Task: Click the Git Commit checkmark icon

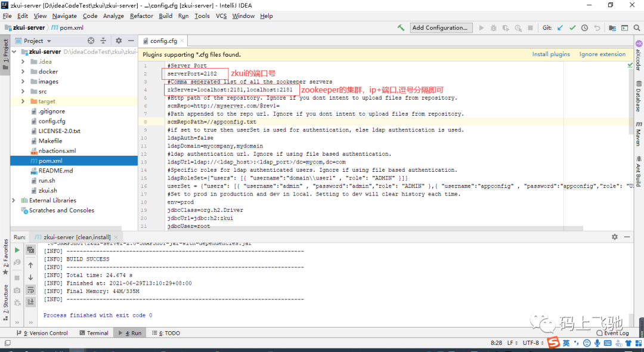Action: (572, 28)
